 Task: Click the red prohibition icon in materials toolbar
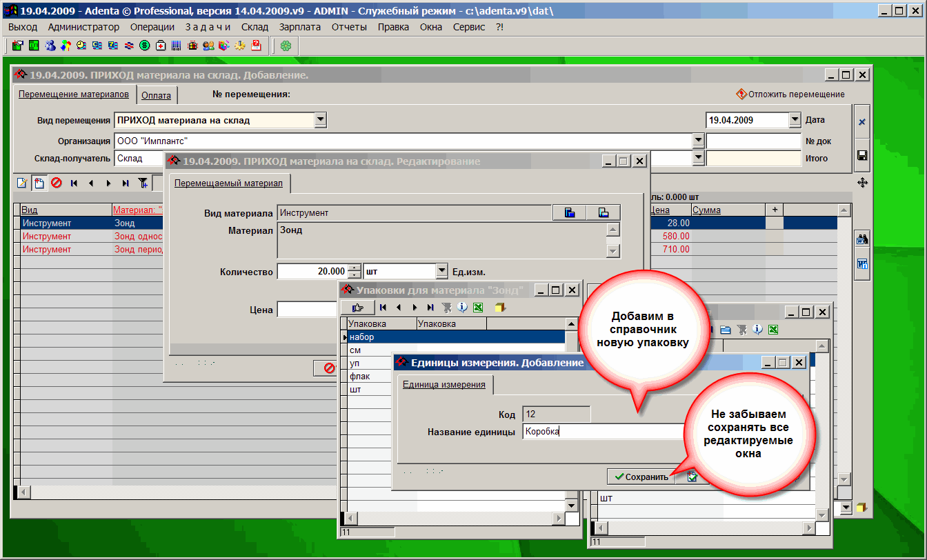point(57,183)
